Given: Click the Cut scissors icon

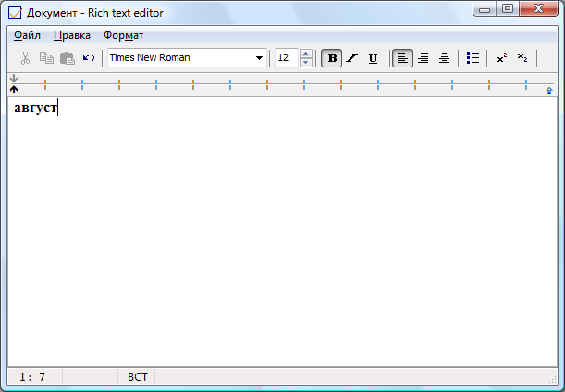Looking at the screenshot, I should tap(25, 58).
